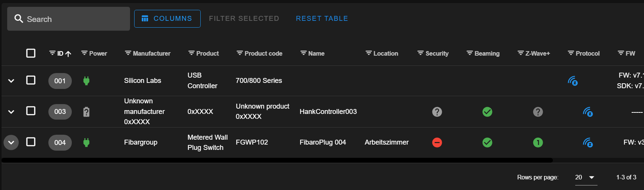Viewport: 644px width, 190px height.
Task: Expand the Fibargroup node 004 row
Action: click(11, 143)
